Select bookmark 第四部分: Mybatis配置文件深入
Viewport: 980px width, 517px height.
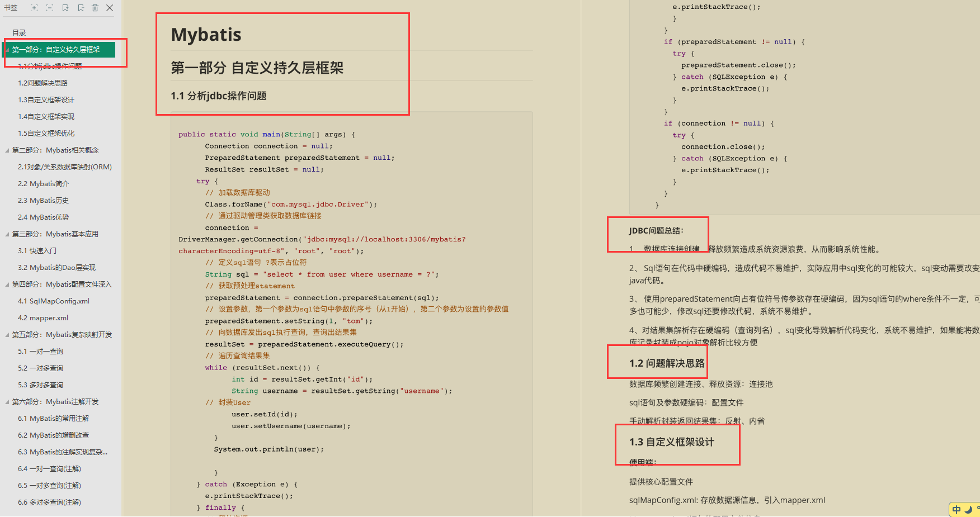pos(62,284)
